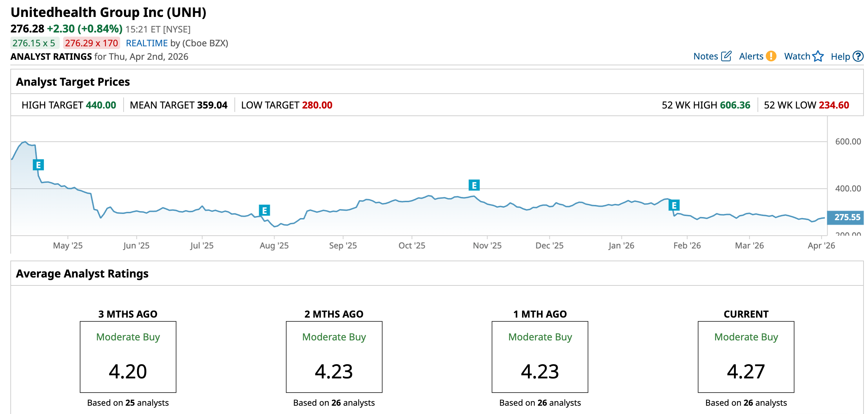
Task: Select the 2 Mths Ago 4.23 box
Action: click(334, 357)
